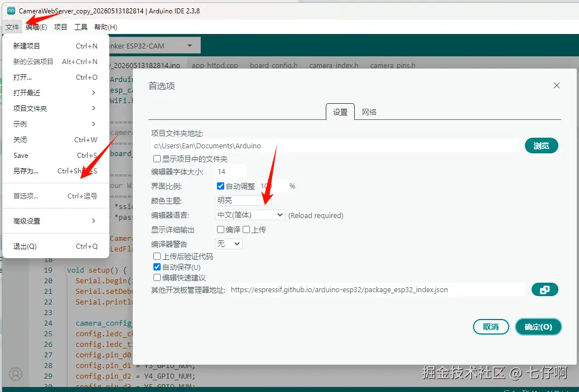579x392 pixels.
Task: Open the camera_index.h editor tab
Action: point(334,65)
